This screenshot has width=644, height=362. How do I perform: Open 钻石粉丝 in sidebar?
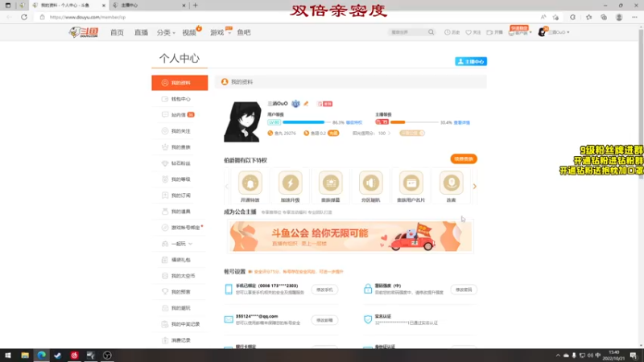point(180,163)
